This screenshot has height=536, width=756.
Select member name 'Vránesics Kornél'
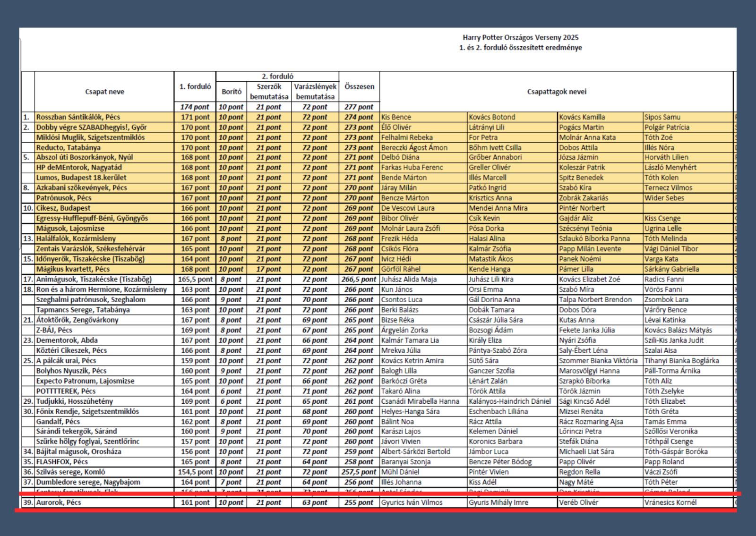tap(670, 502)
